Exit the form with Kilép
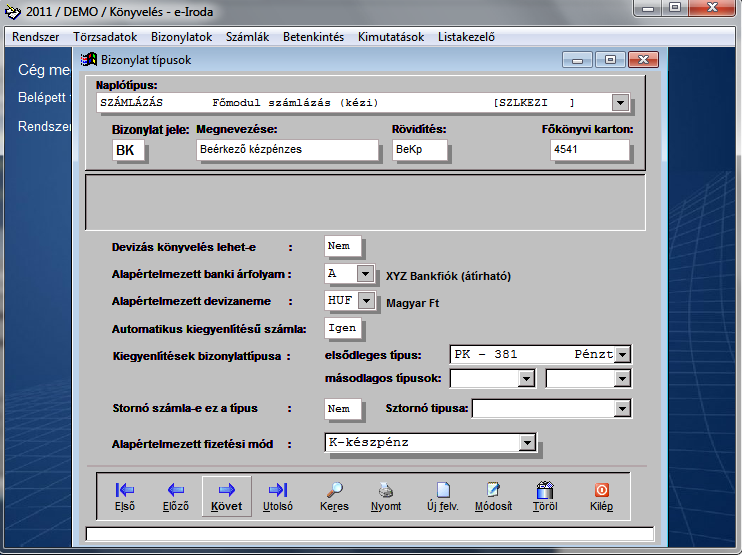This screenshot has height=555, width=742. (602, 495)
